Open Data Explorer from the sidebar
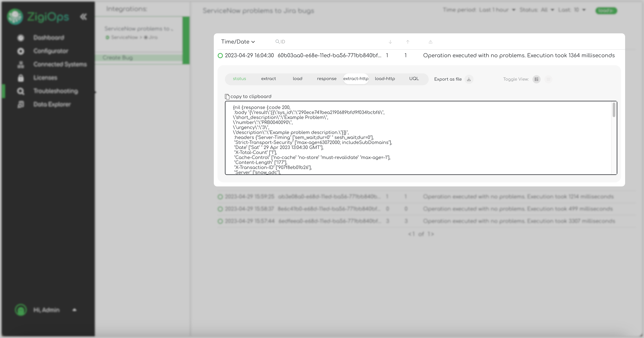Viewport: 644px width, 338px height. pyautogui.click(x=52, y=104)
